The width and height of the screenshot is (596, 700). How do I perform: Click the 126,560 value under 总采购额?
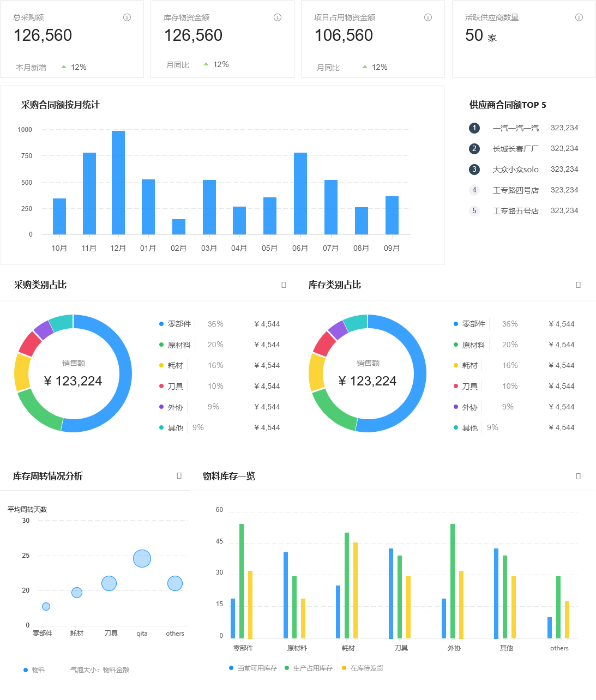click(43, 35)
